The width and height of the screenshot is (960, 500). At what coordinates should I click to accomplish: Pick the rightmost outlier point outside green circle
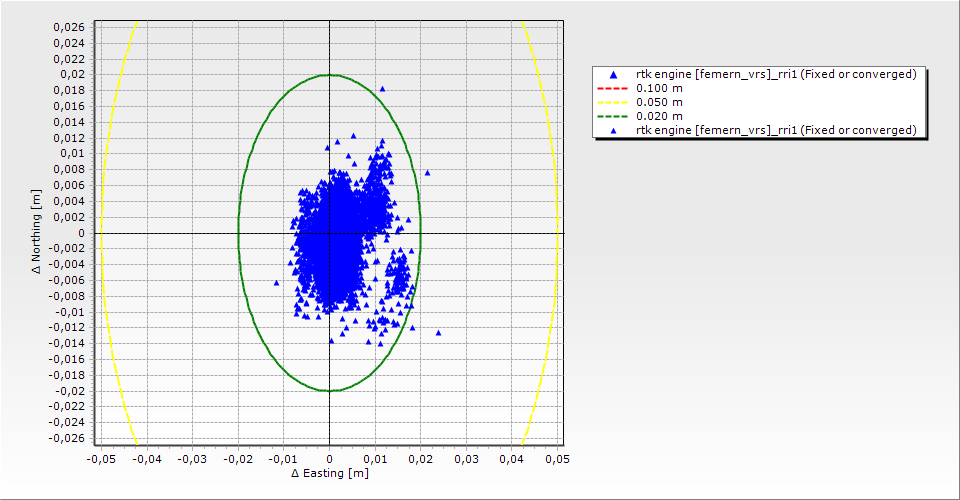tap(438, 332)
